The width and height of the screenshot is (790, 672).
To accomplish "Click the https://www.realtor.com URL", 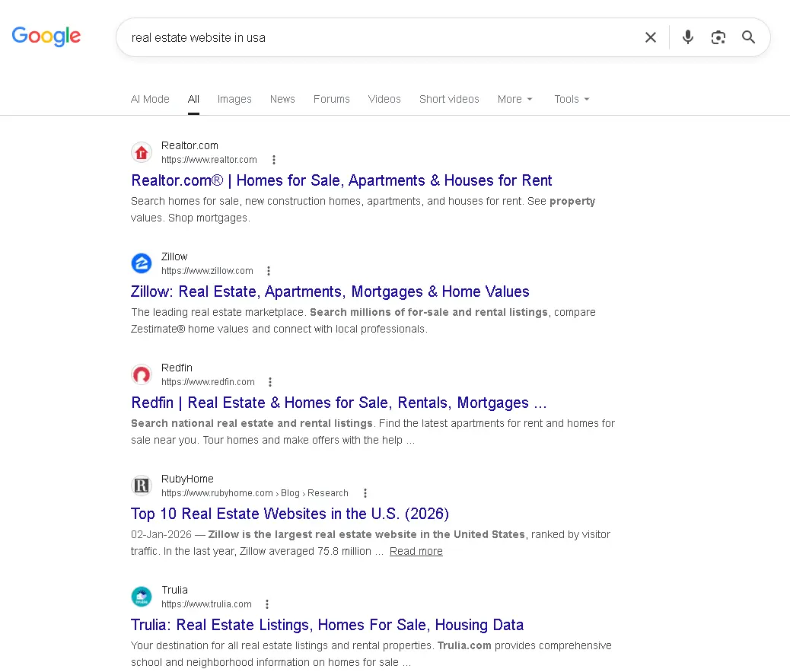I will [209, 160].
